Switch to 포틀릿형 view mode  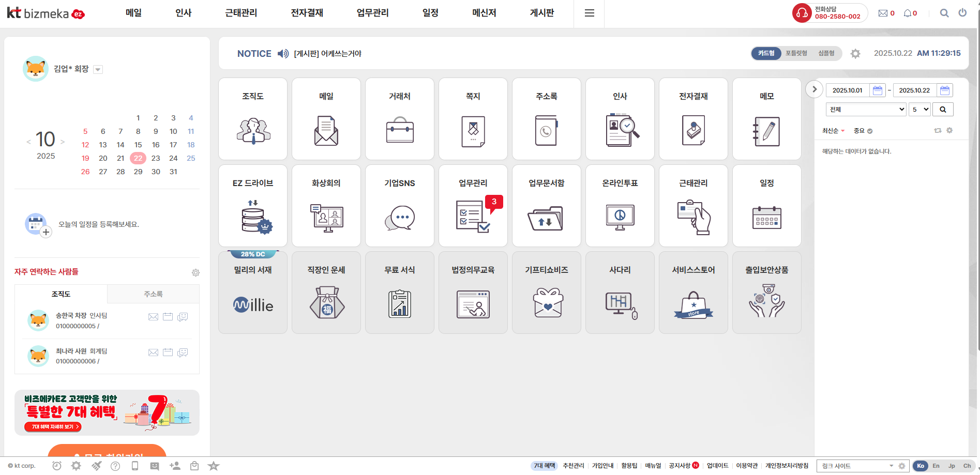click(x=796, y=53)
